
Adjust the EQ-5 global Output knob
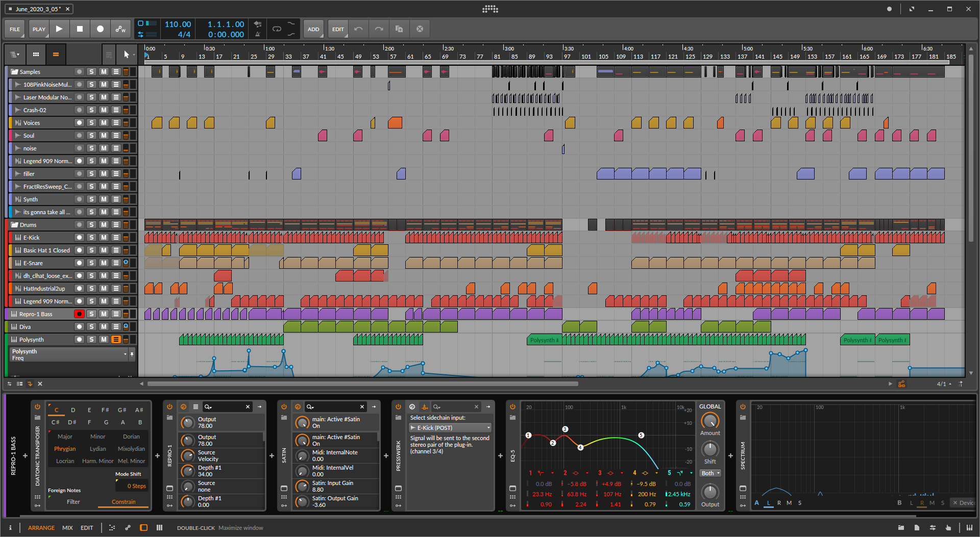(x=710, y=492)
